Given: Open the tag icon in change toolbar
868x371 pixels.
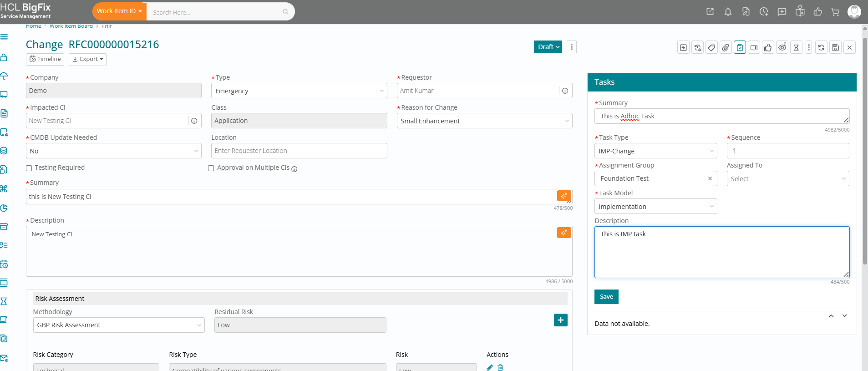Looking at the screenshot, I should tap(711, 47).
